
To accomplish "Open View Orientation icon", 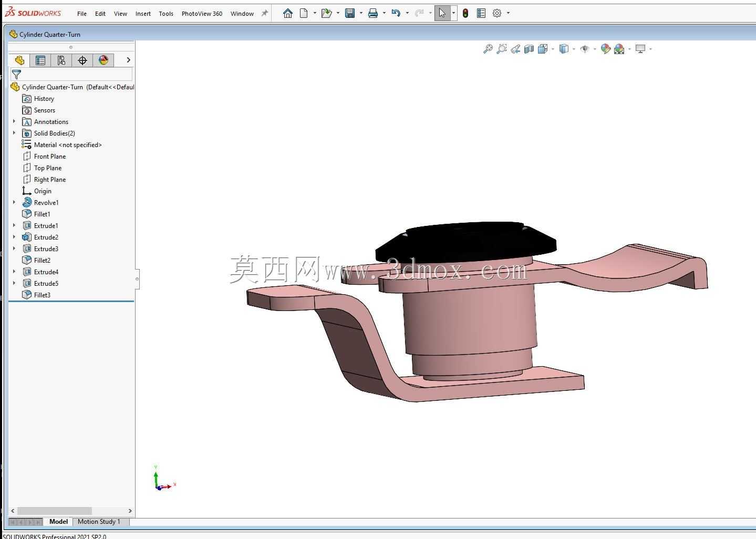I will pyautogui.click(x=543, y=49).
